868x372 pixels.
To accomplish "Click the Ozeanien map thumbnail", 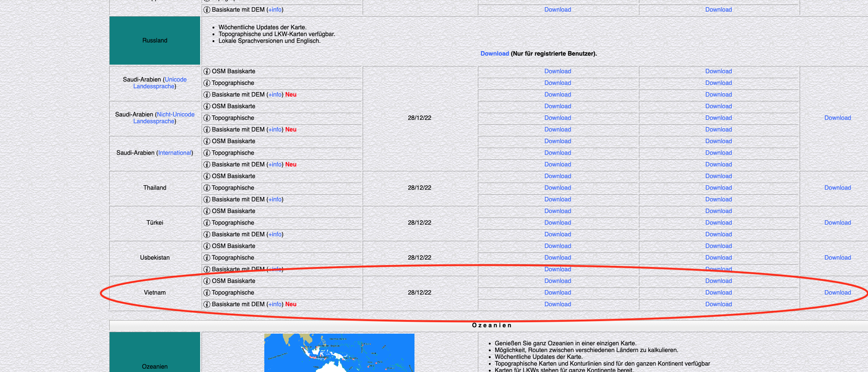I will pos(339,352).
